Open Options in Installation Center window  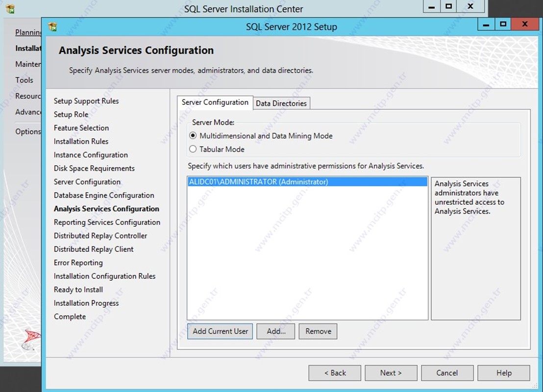point(28,132)
